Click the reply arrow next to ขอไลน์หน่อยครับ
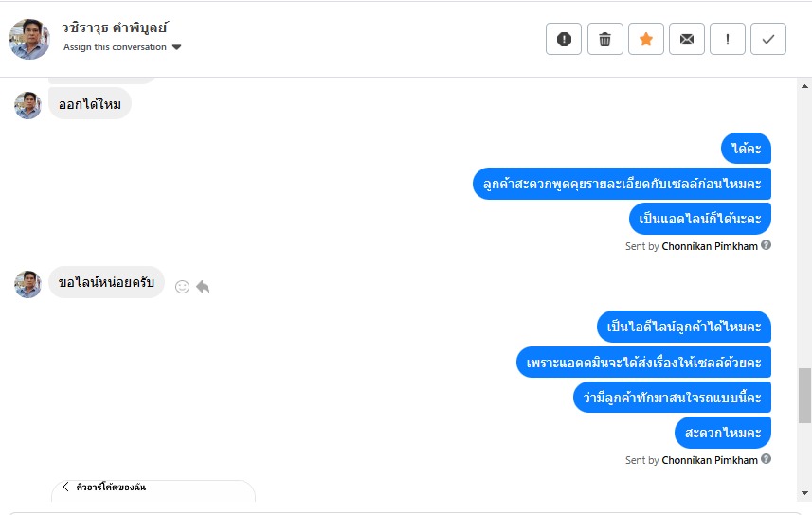This screenshot has height=515, width=812. (203, 286)
